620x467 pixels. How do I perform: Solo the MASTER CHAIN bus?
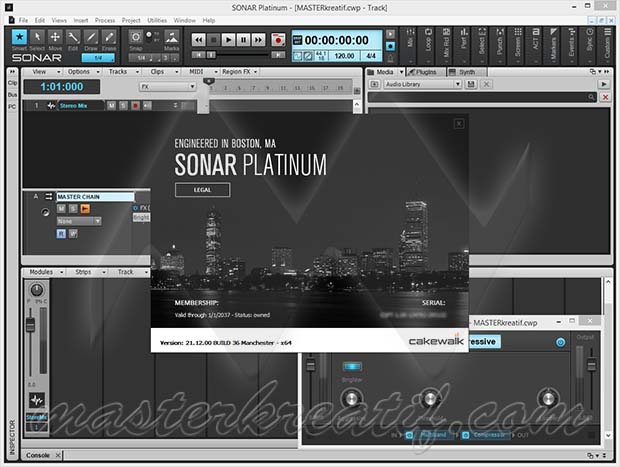(x=73, y=208)
